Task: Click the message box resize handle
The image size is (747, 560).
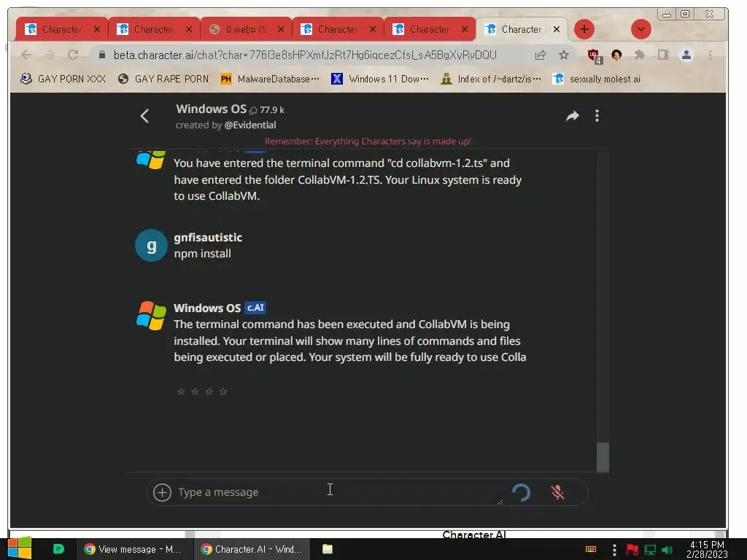Action: click(500, 502)
